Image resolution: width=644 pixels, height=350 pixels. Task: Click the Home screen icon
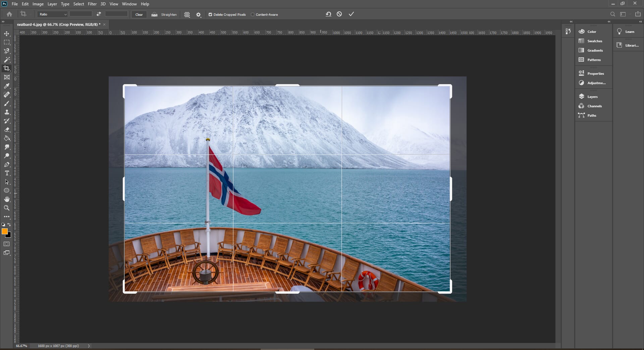pyautogui.click(x=9, y=14)
